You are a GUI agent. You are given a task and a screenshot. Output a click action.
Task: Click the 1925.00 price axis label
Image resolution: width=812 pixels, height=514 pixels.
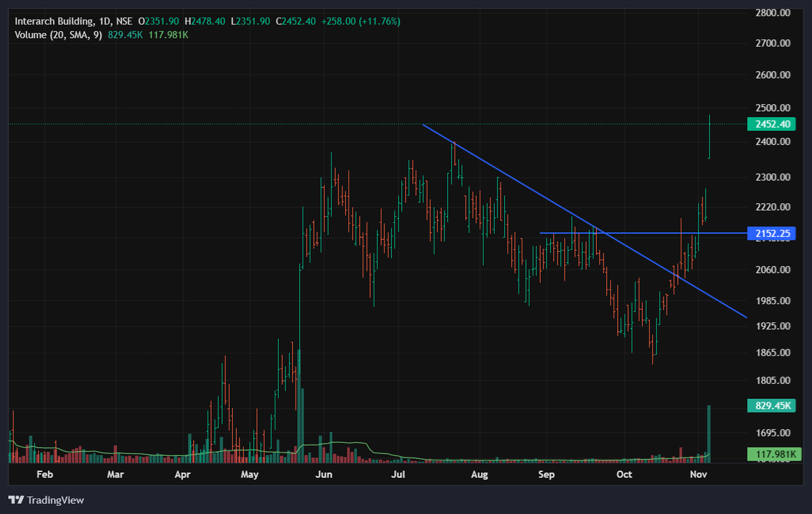(773, 326)
